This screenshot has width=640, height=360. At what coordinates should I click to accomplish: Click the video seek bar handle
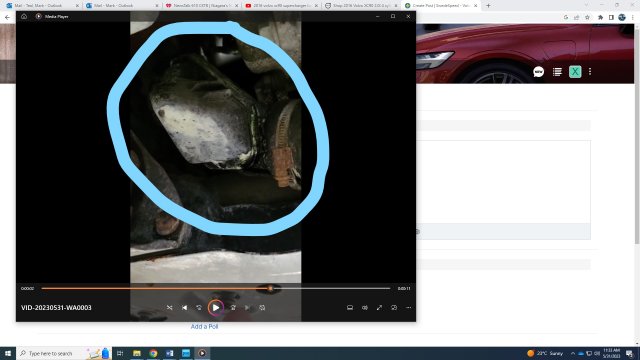point(270,289)
